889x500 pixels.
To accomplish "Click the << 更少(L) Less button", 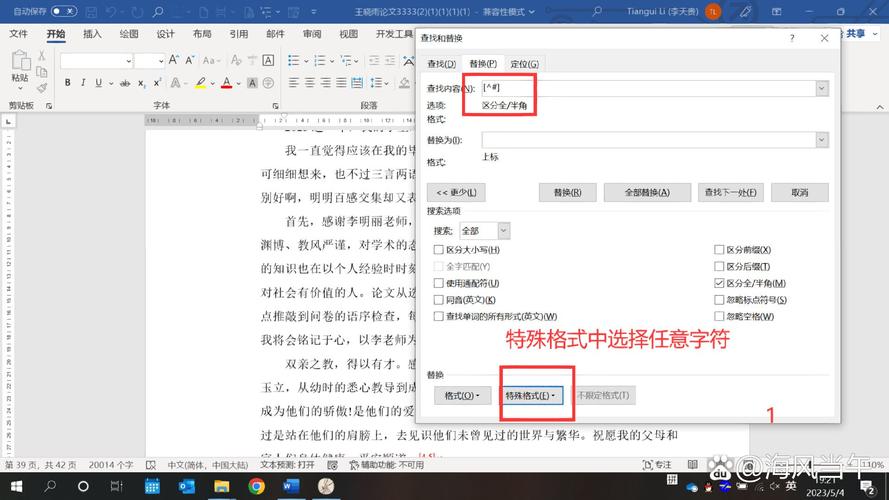I will (456, 192).
